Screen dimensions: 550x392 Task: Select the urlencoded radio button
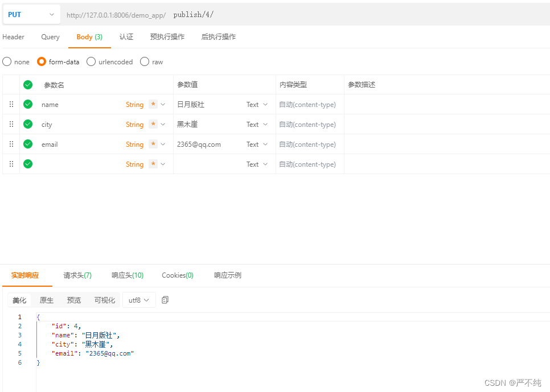pos(91,61)
